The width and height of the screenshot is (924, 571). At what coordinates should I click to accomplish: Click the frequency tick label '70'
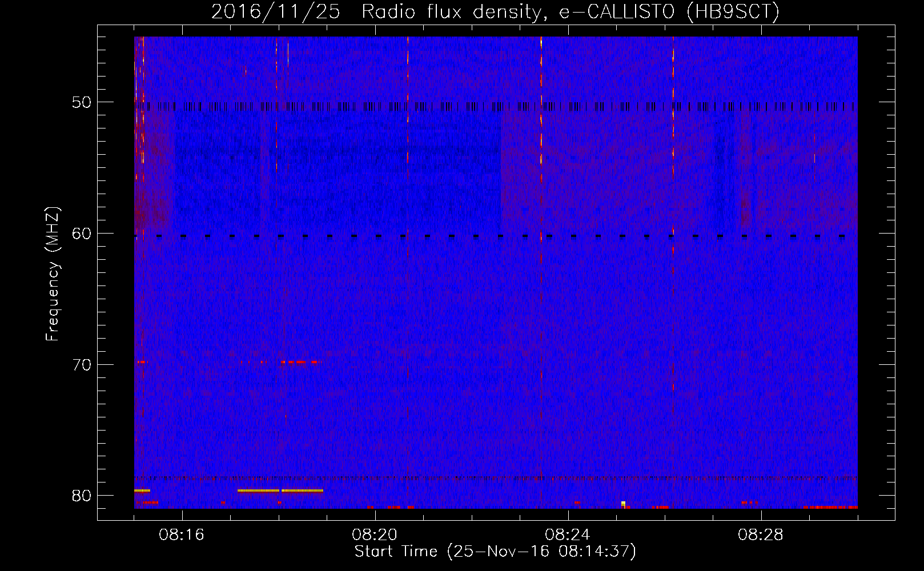click(82, 365)
